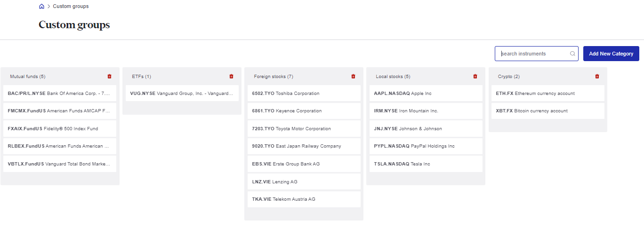Select BAC/PR/L.NYSE Bank Of America card

coord(60,93)
